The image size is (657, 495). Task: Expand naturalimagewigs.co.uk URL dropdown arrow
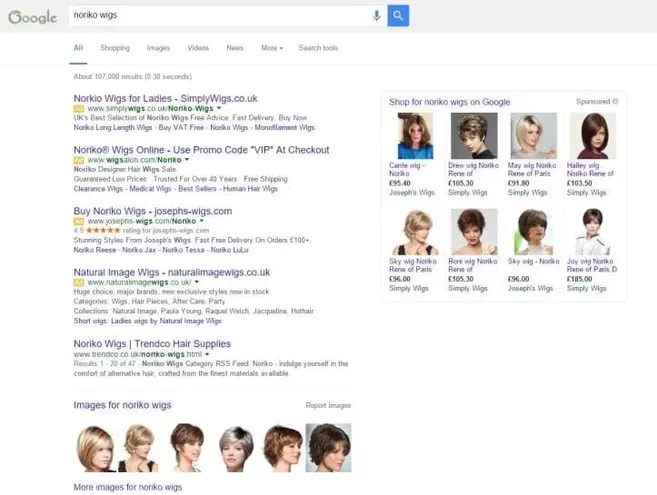point(197,282)
